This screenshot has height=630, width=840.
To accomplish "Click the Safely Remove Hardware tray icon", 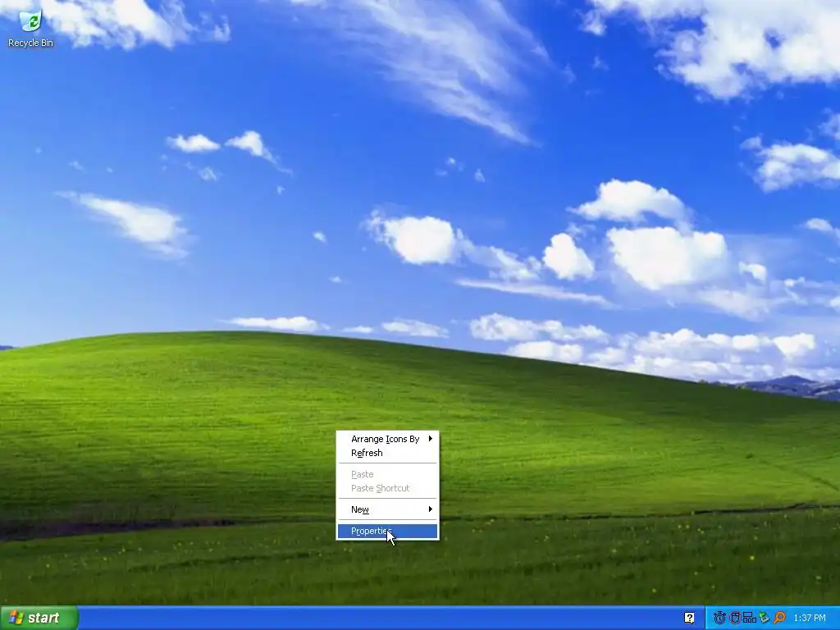I will [x=765, y=618].
